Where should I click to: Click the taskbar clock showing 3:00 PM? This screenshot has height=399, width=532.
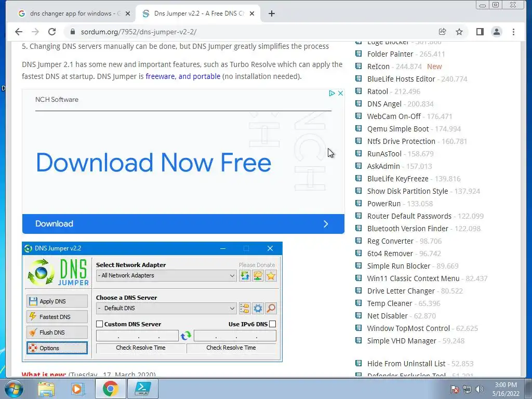(506, 389)
